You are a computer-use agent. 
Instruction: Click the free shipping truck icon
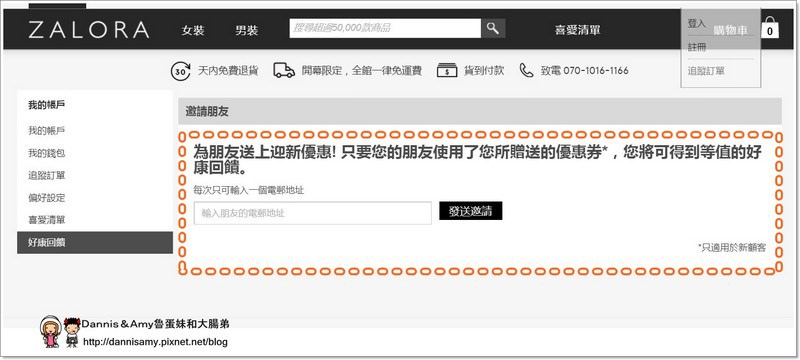coord(284,70)
